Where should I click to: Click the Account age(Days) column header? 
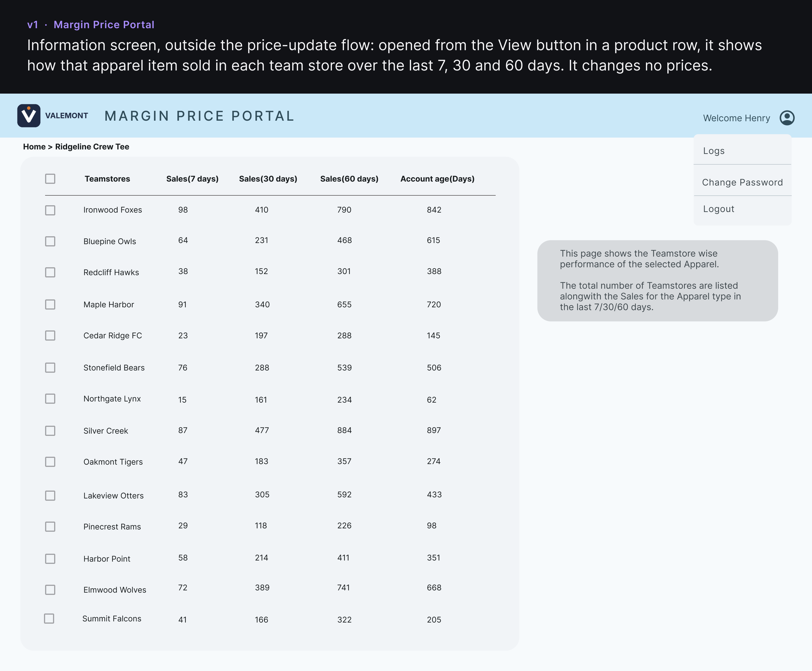click(438, 179)
